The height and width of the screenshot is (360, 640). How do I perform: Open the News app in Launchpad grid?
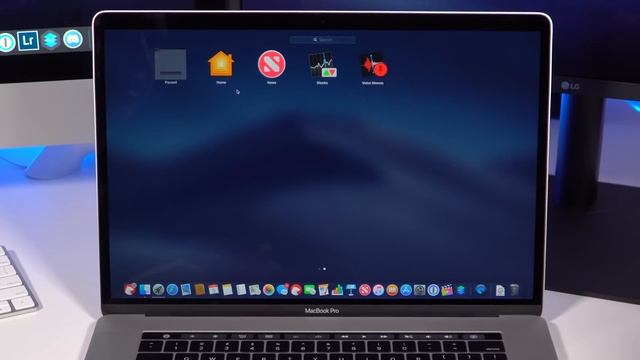click(271, 64)
